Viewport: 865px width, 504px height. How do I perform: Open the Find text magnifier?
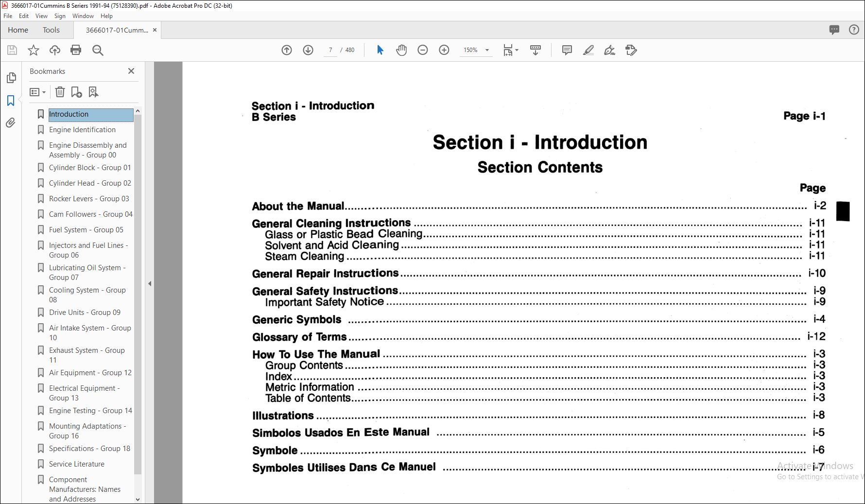tap(98, 50)
